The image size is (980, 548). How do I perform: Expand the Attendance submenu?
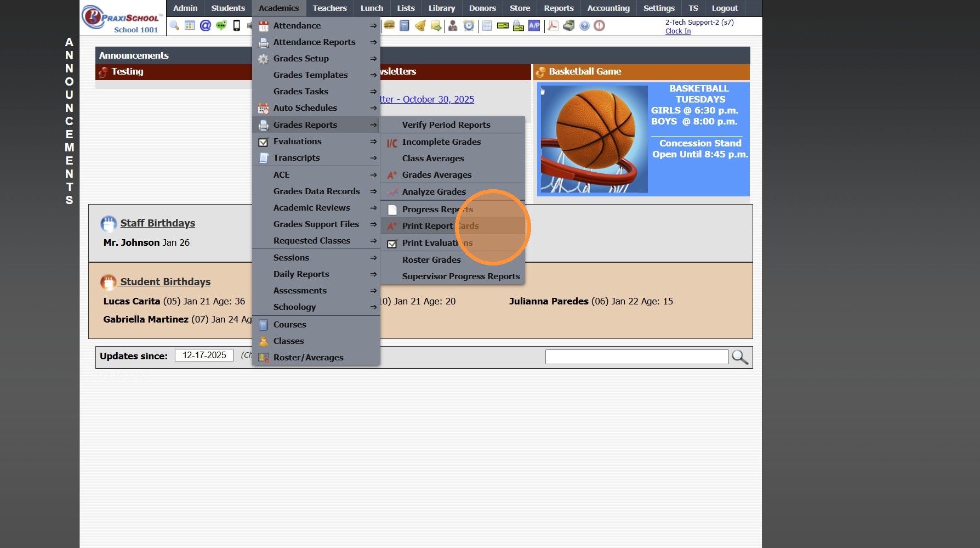(x=316, y=26)
